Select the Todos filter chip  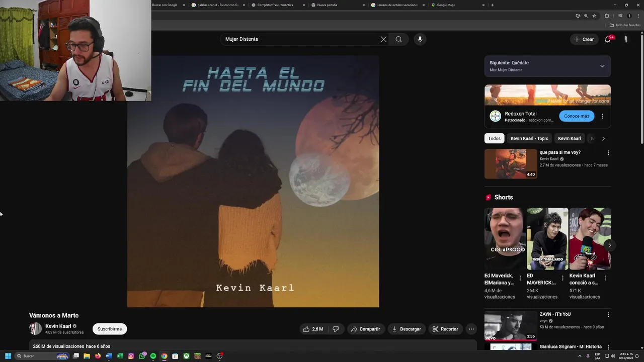(x=495, y=138)
